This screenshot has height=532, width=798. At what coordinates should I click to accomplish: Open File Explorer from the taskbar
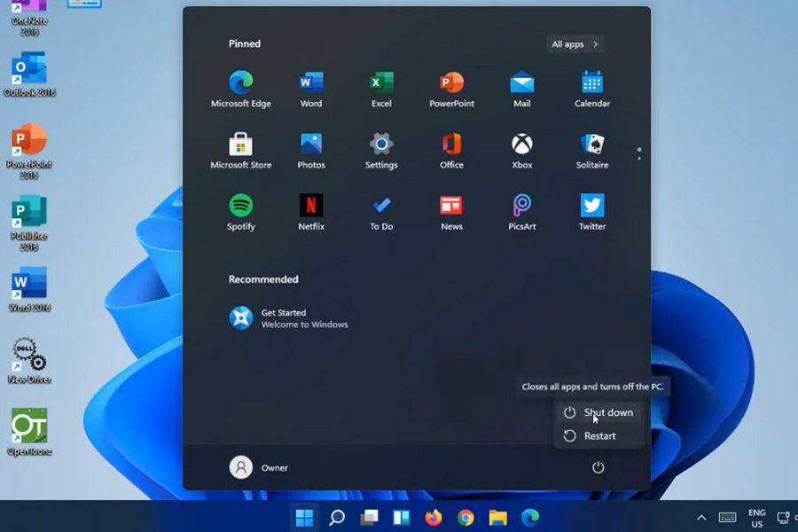pos(497,518)
